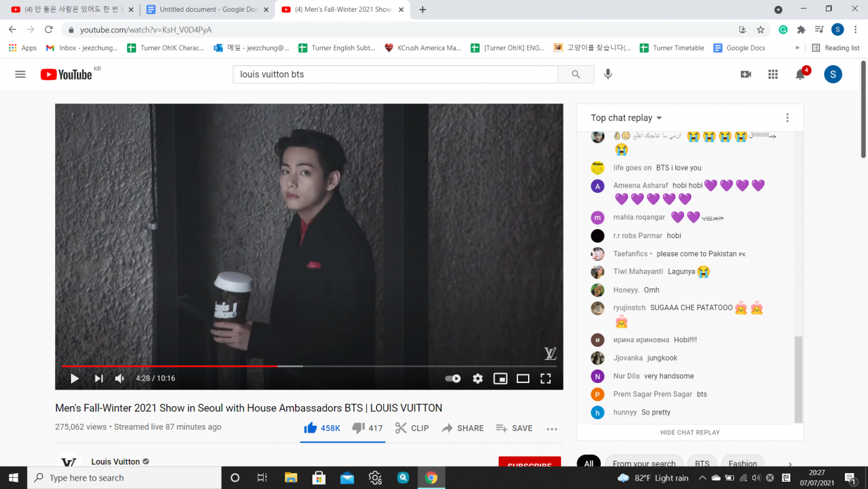Image resolution: width=868 pixels, height=489 pixels.
Task: Select the From your search chip
Action: click(644, 463)
